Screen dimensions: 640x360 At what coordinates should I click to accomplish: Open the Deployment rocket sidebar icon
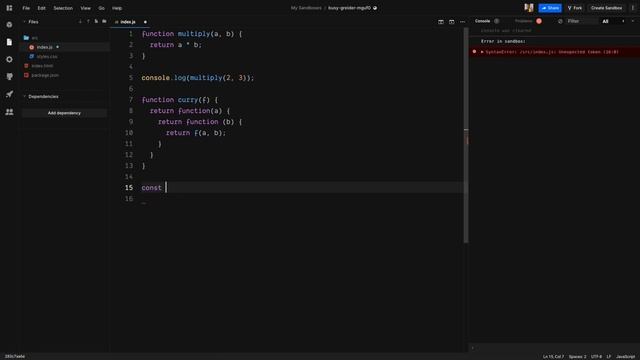tap(9, 94)
